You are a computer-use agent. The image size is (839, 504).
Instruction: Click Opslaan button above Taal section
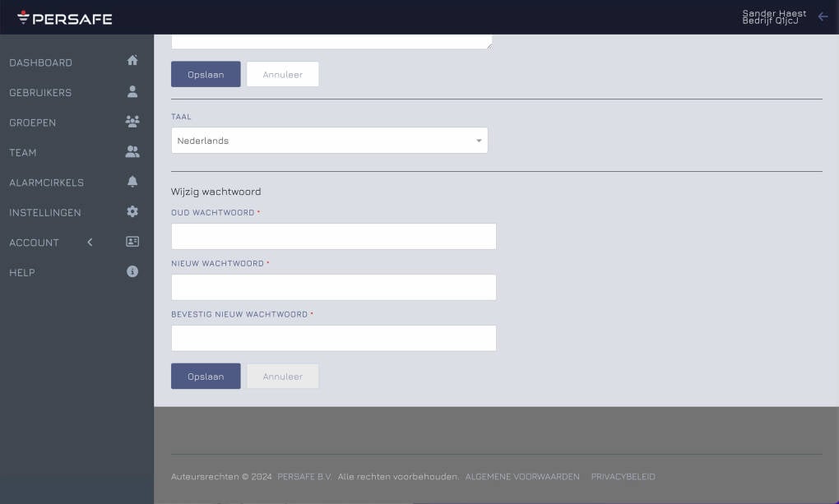tap(206, 74)
